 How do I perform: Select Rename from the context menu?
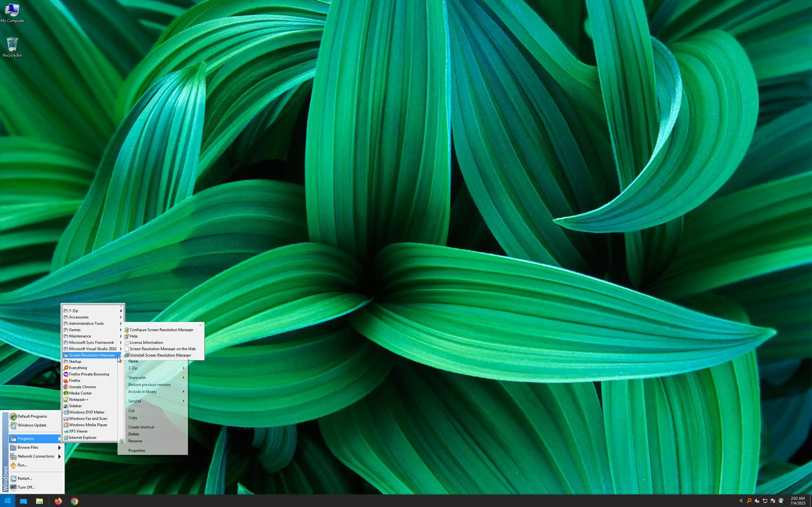135,441
